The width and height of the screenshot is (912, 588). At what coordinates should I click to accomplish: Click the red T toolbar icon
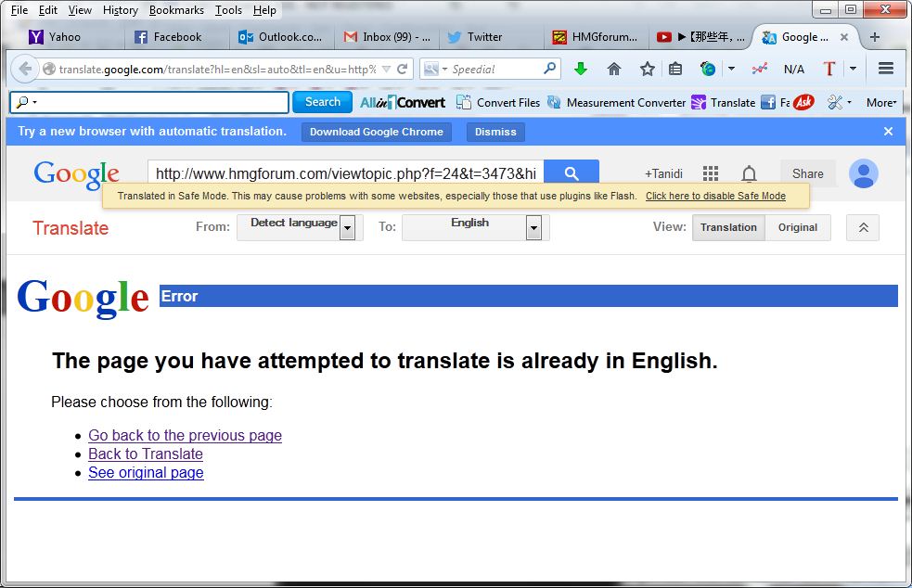coord(829,69)
